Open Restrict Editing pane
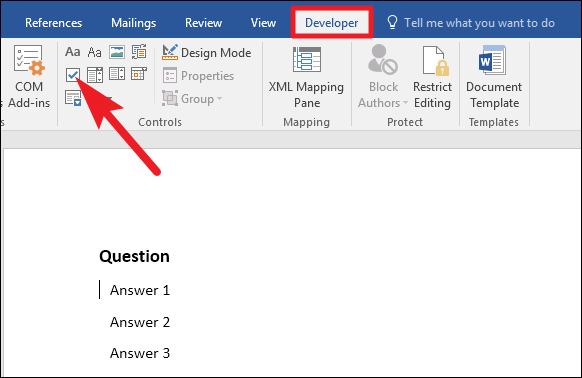Screen dimensions: 582x378 point(432,77)
